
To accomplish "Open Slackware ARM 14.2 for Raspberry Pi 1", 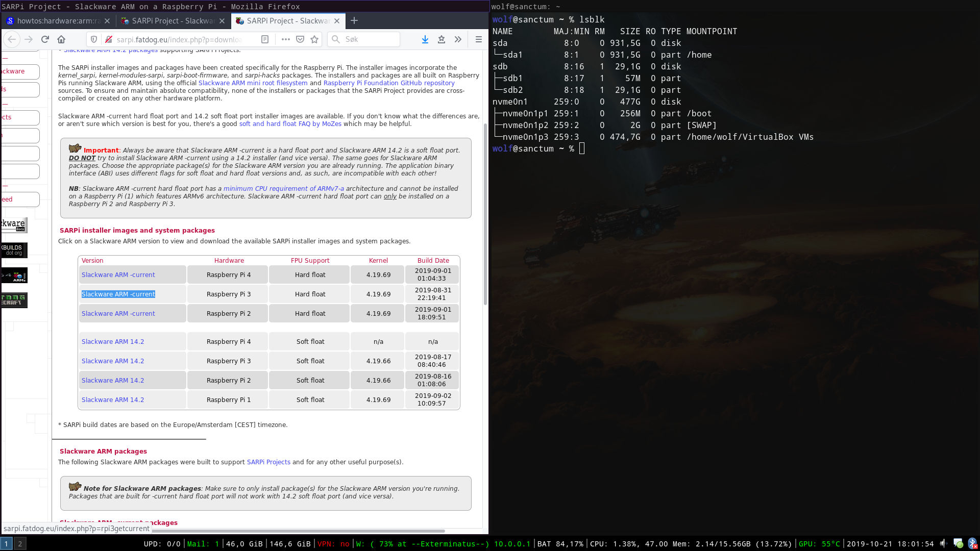I will 113,400.
